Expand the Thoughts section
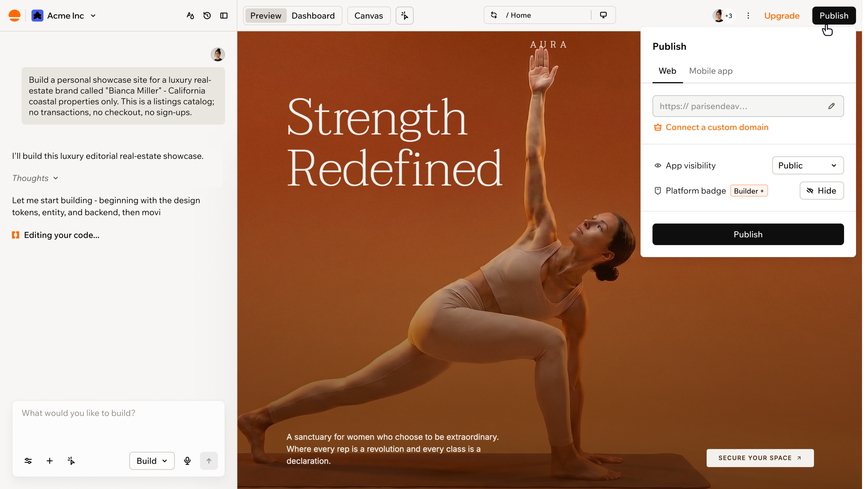The width and height of the screenshot is (868, 489). (35, 178)
